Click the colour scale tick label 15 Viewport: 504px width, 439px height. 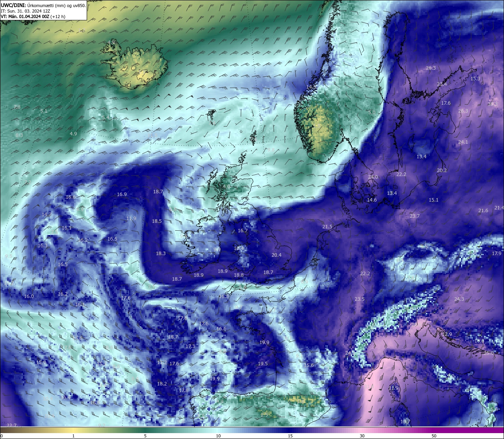tap(290, 436)
